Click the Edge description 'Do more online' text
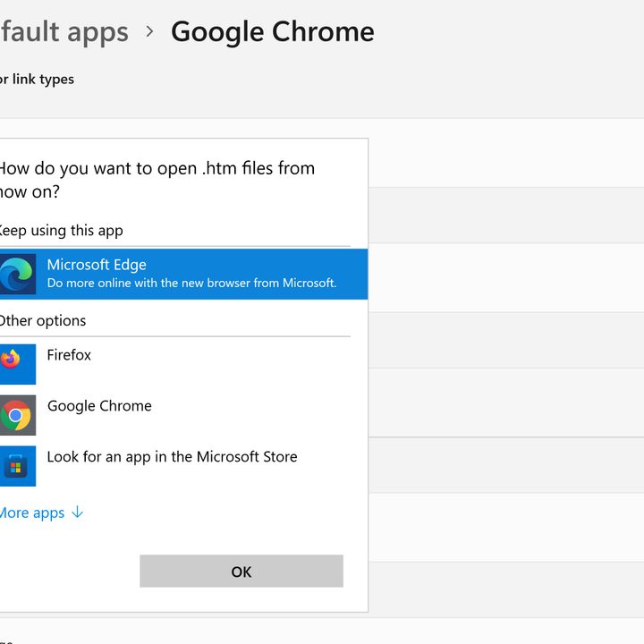 (191, 284)
